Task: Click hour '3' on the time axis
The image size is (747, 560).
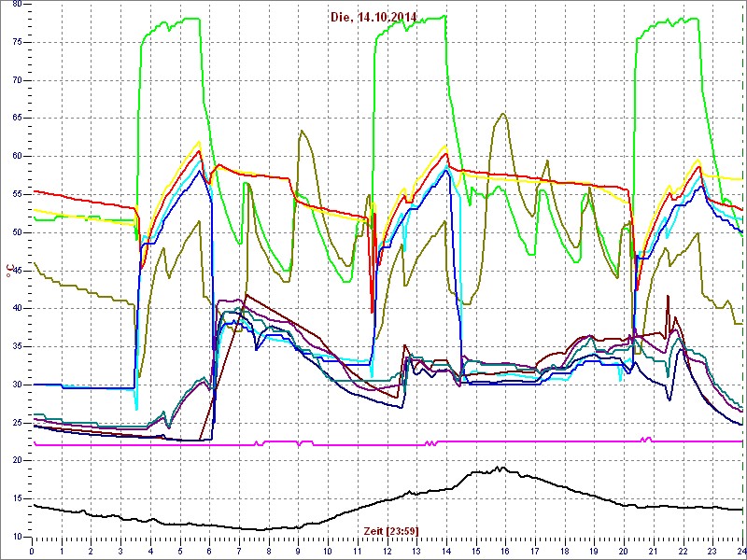Action: 120,552
